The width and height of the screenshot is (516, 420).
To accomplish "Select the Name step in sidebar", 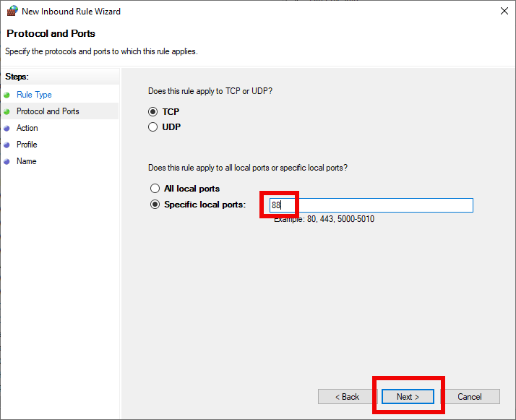I will click(27, 161).
